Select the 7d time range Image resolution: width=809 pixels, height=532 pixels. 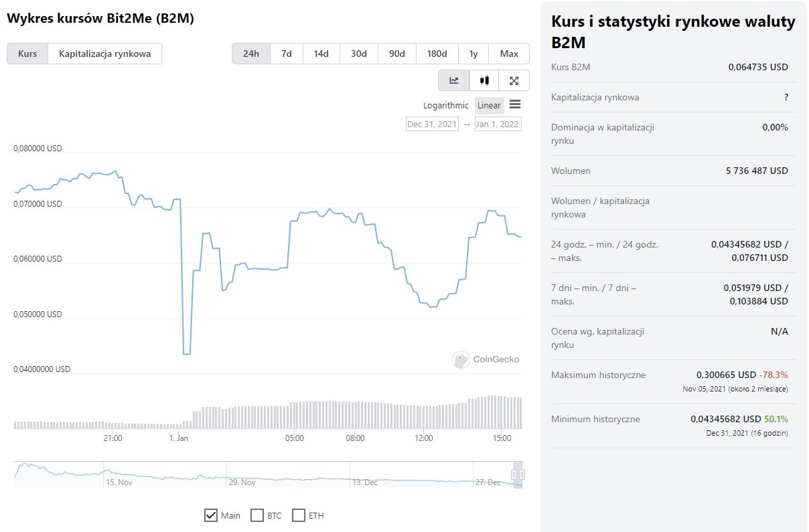(x=287, y=54)
